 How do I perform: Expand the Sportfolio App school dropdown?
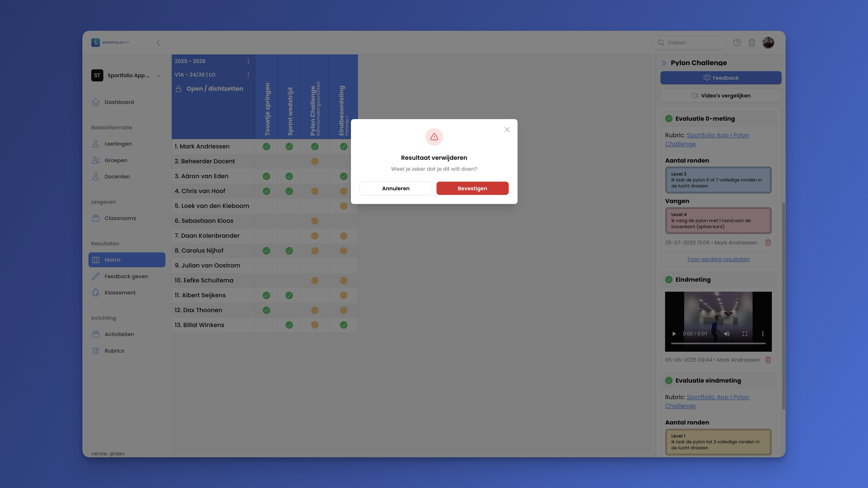tap(159, 75)
